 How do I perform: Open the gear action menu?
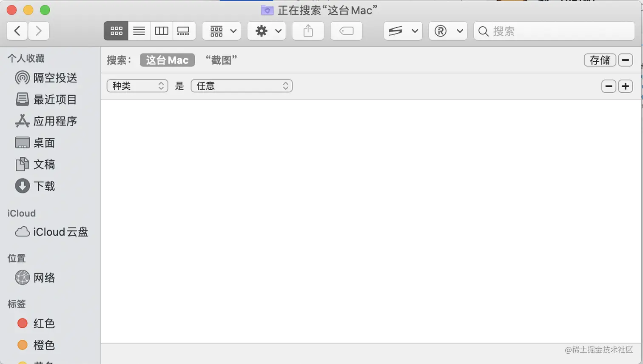point(267,31)
